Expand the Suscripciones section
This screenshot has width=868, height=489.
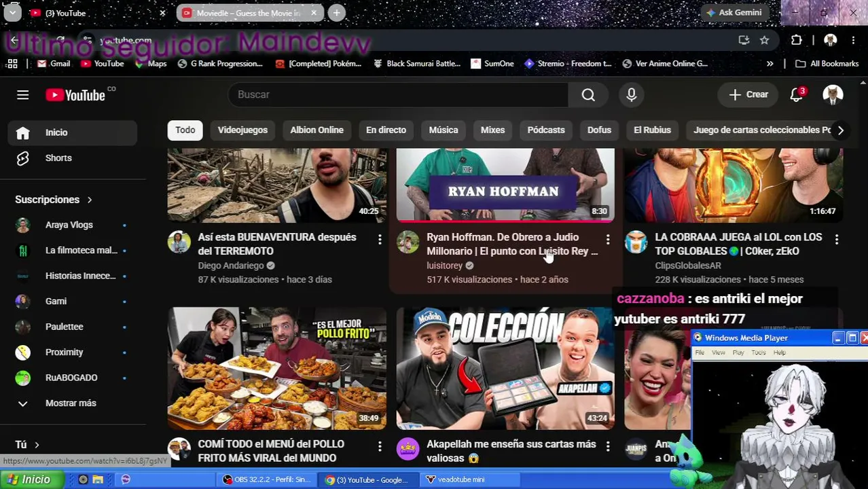tap(54, 200)
